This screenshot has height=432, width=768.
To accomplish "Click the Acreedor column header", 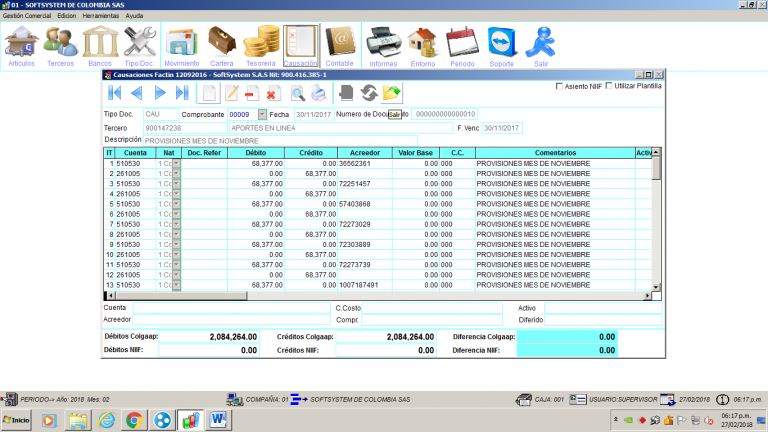I will (x=365, y=153).
